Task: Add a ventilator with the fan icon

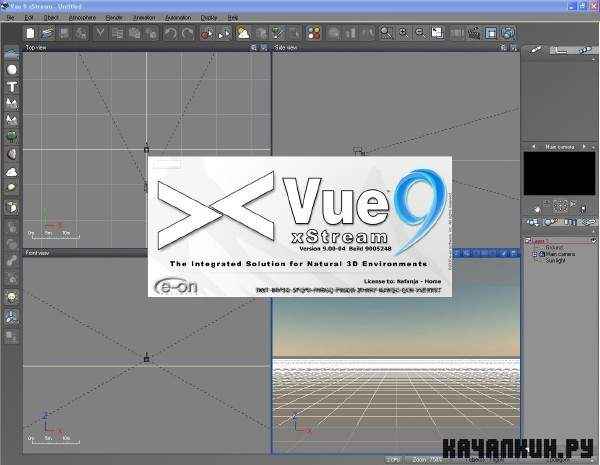Action: tap(12, 317)
